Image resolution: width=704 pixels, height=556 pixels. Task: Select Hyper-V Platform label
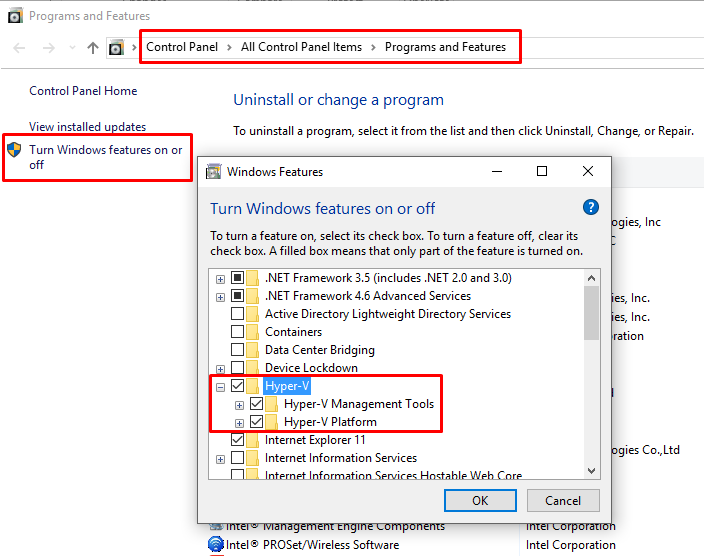330,422
